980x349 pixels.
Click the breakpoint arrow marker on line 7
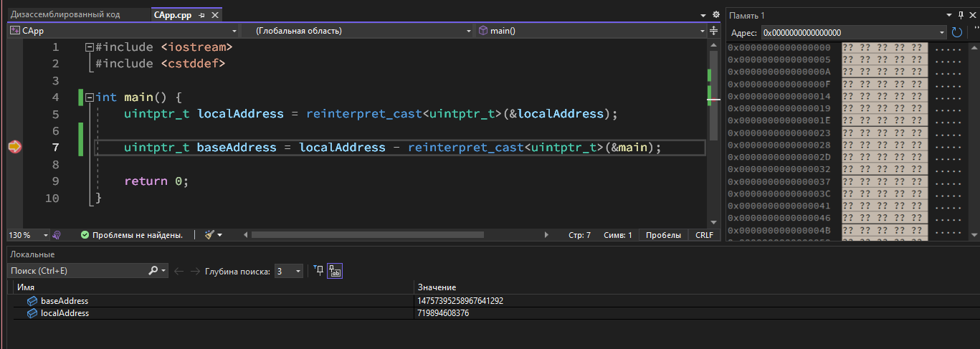coord(14,147)
